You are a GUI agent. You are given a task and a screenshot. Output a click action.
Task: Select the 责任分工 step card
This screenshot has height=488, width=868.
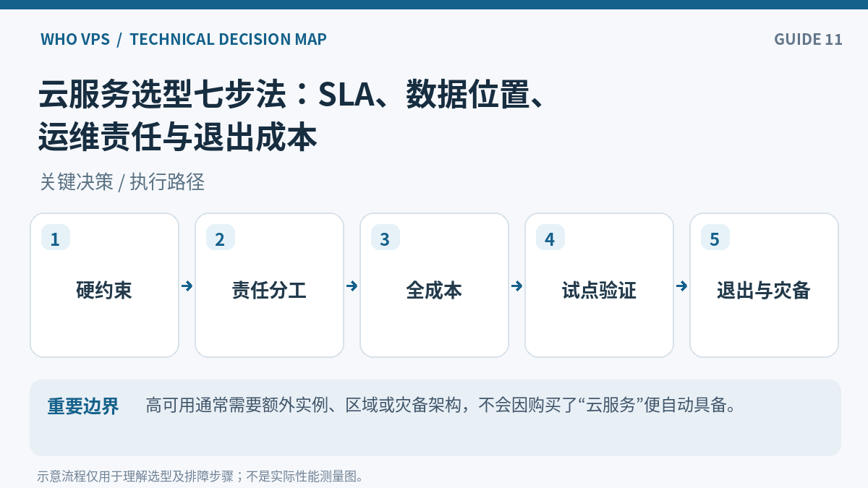tap(269, 285)
